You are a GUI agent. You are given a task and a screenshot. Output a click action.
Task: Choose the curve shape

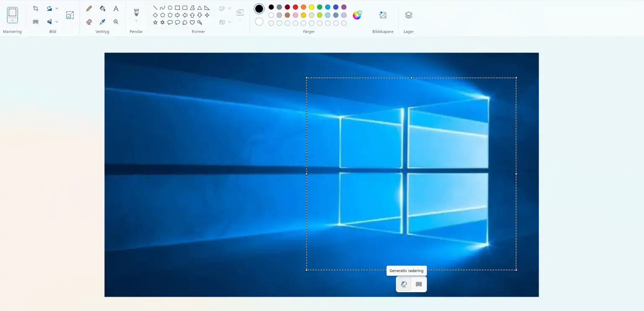point(163,8)
